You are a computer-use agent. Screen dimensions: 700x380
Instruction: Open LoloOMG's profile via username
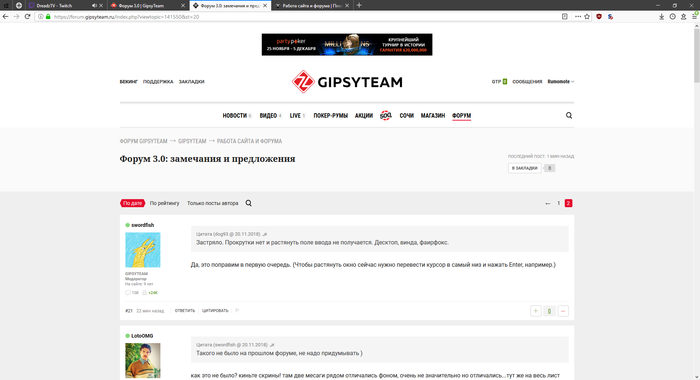click(142, 336)
